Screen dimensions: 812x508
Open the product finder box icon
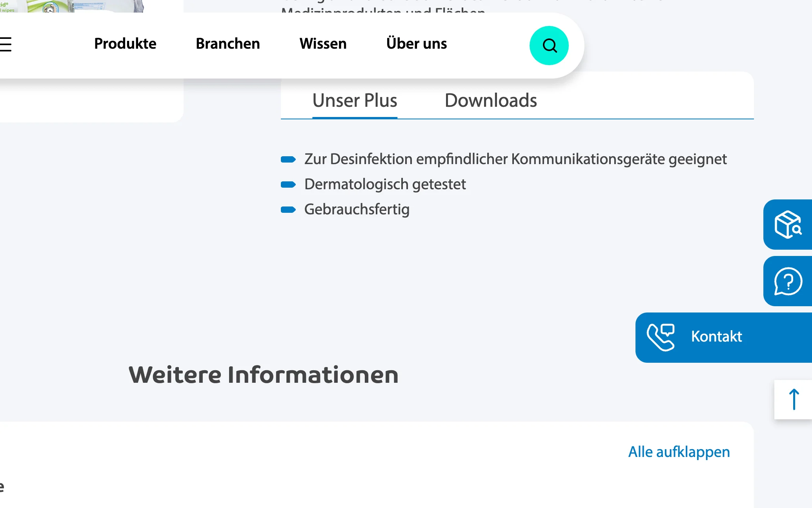click(x=788, y=225)
